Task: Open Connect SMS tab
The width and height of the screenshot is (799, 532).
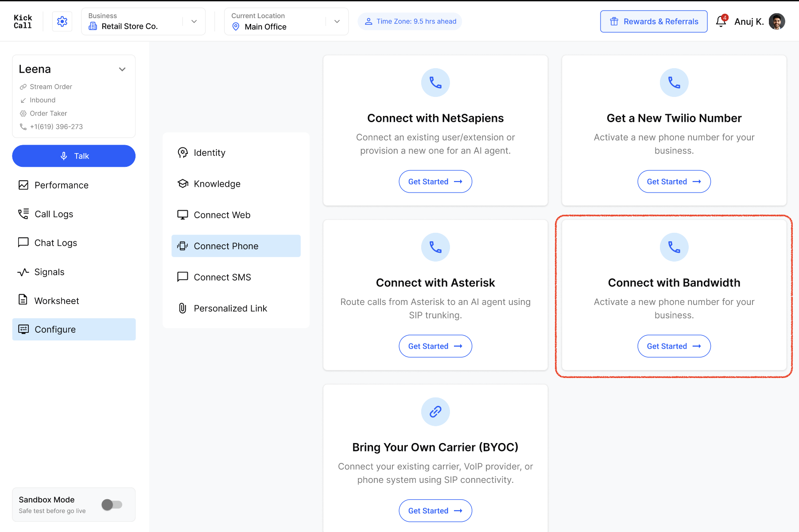Action: [236, 277]
